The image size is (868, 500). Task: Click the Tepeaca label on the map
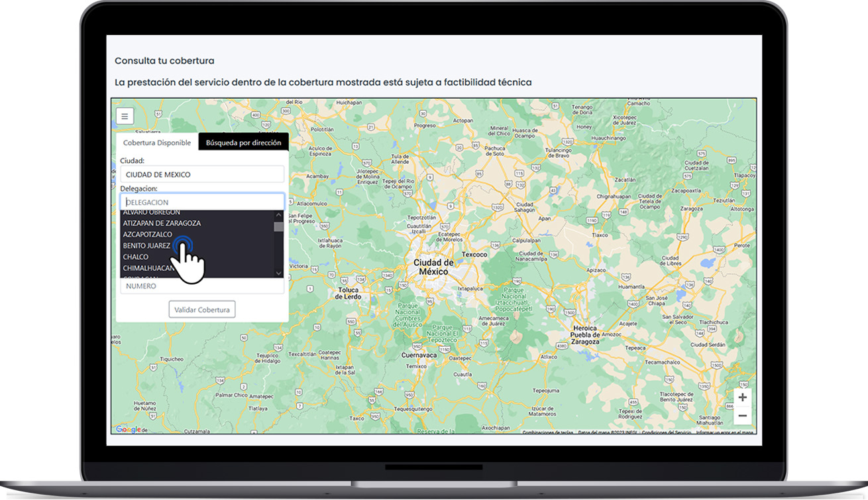(x=635, y=347)
